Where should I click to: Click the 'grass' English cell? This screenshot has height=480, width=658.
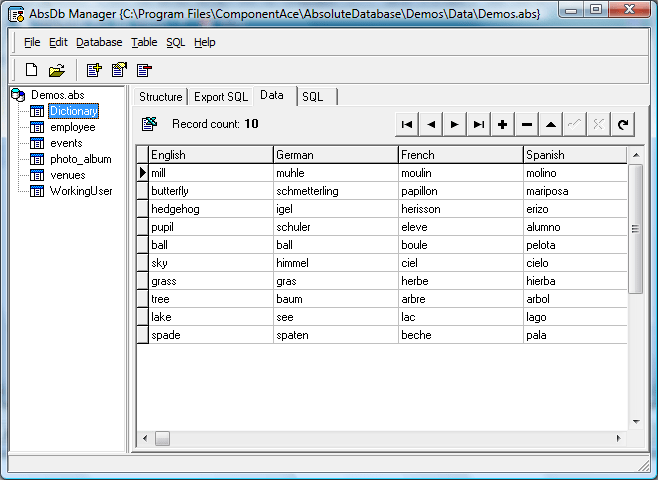[211, 281]
